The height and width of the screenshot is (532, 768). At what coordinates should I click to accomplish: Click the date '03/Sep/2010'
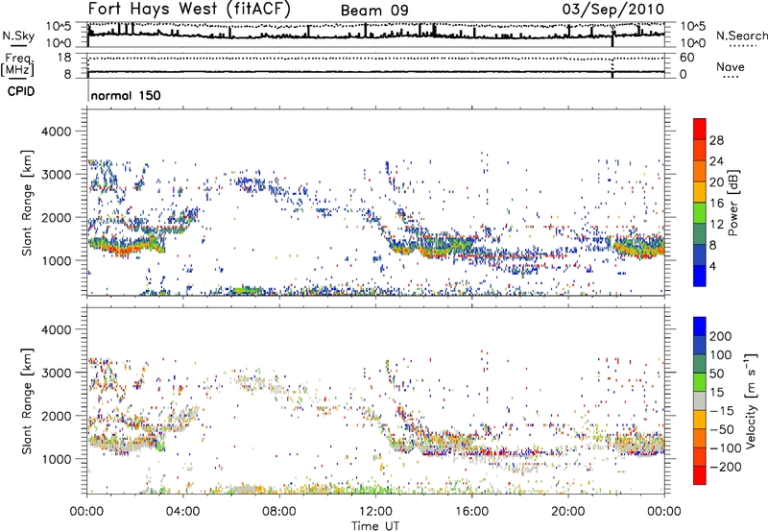click(x=613, y=10)
